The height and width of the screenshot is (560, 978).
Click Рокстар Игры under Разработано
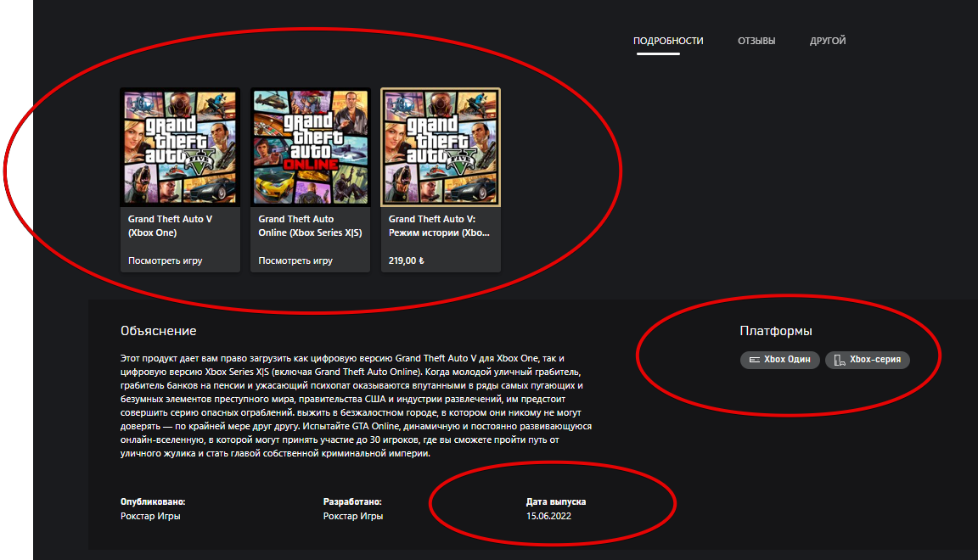click(x=353, y=517)
